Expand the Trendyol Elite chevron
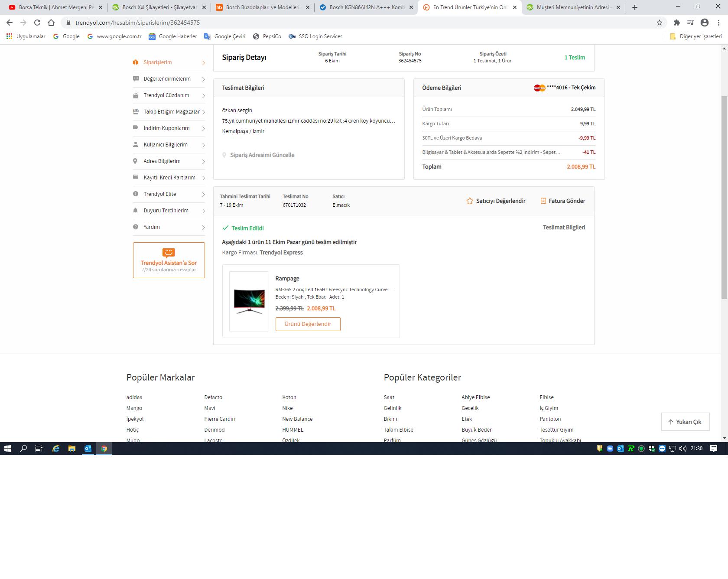 (x=203, y=195)
